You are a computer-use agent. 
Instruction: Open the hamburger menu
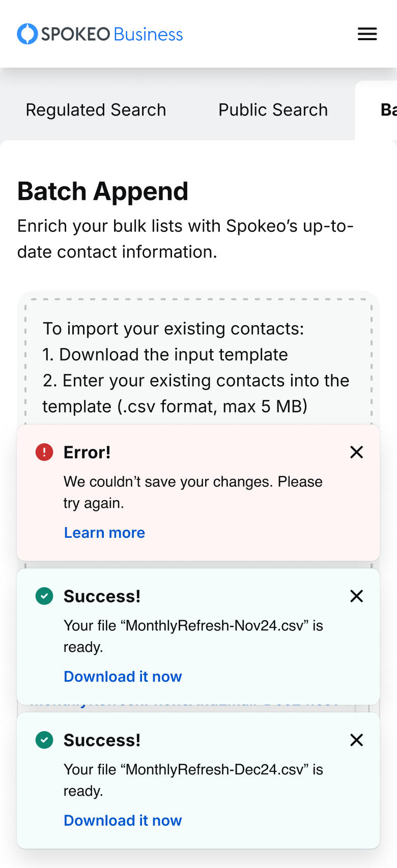[x=367, y=34]
